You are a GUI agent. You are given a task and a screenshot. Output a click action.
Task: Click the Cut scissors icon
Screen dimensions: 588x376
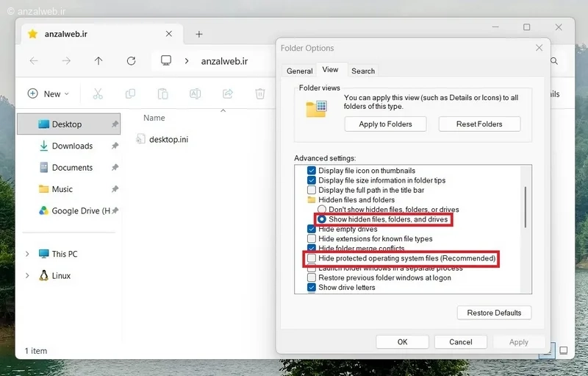pos(98,93)
